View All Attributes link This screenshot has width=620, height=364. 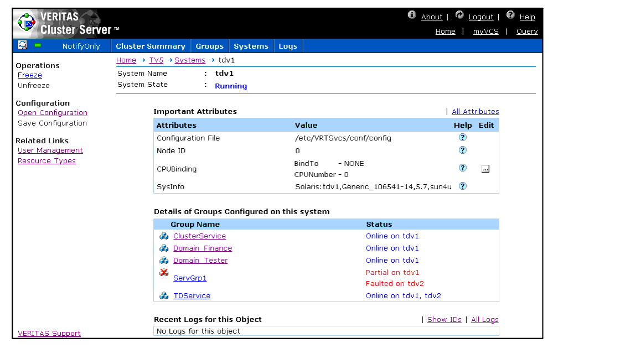475,112
